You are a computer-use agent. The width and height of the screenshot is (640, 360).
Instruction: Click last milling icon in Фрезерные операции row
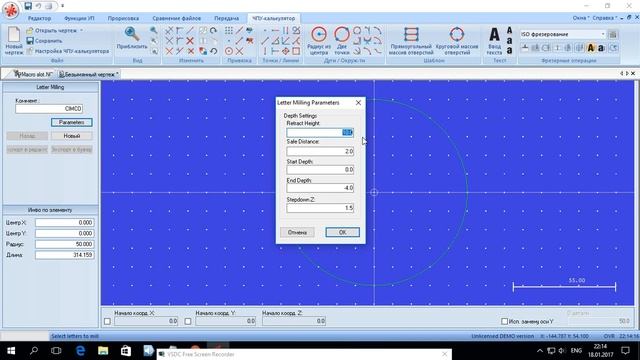pyautogui.click(x=613, y=48)
